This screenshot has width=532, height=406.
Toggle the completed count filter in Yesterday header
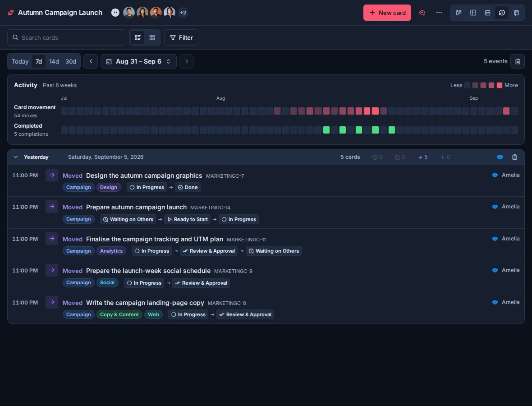pos(377,157)
